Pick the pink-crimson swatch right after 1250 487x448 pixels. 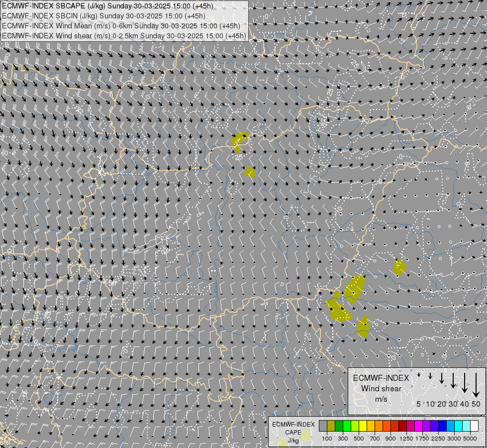click(411, 426)
